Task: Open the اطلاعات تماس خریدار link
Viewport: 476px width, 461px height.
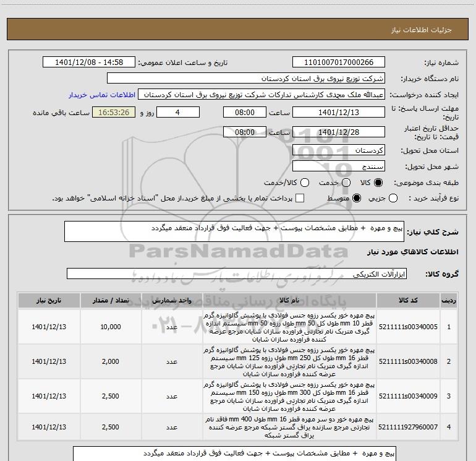Action: [102, 95]
